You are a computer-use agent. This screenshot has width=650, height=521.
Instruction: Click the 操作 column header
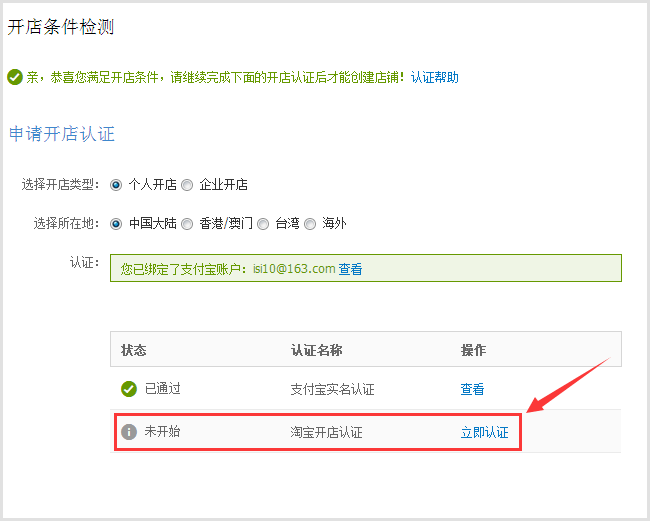click(x=473, y=350)
